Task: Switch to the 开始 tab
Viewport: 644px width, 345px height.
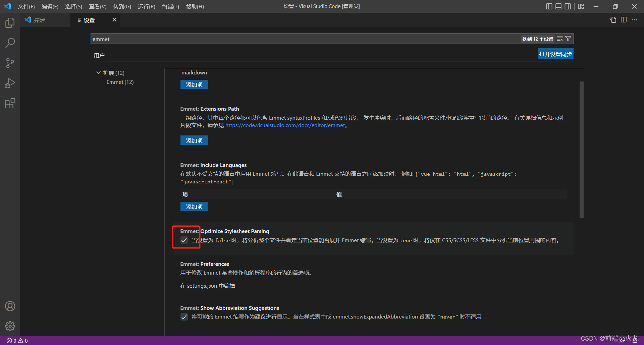Action: [45, 20]
